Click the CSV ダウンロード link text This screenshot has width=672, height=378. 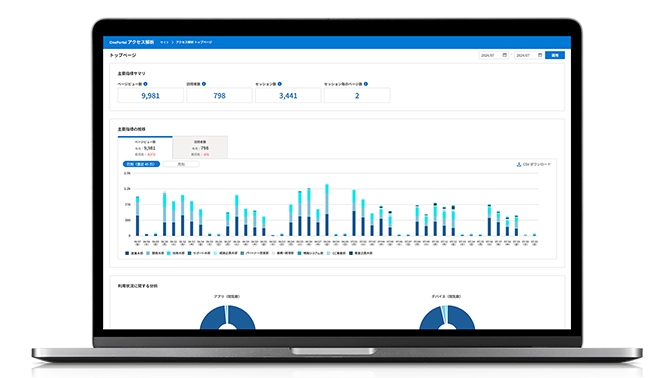point(537,165)
